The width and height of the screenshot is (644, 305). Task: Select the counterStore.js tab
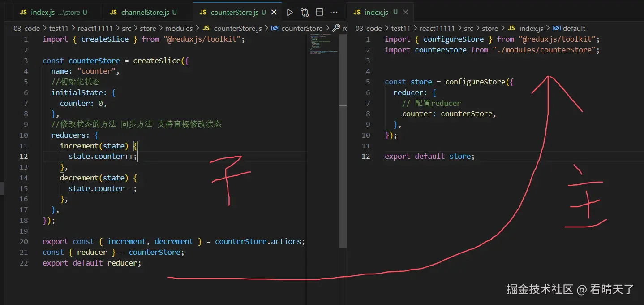click(237, 12)
